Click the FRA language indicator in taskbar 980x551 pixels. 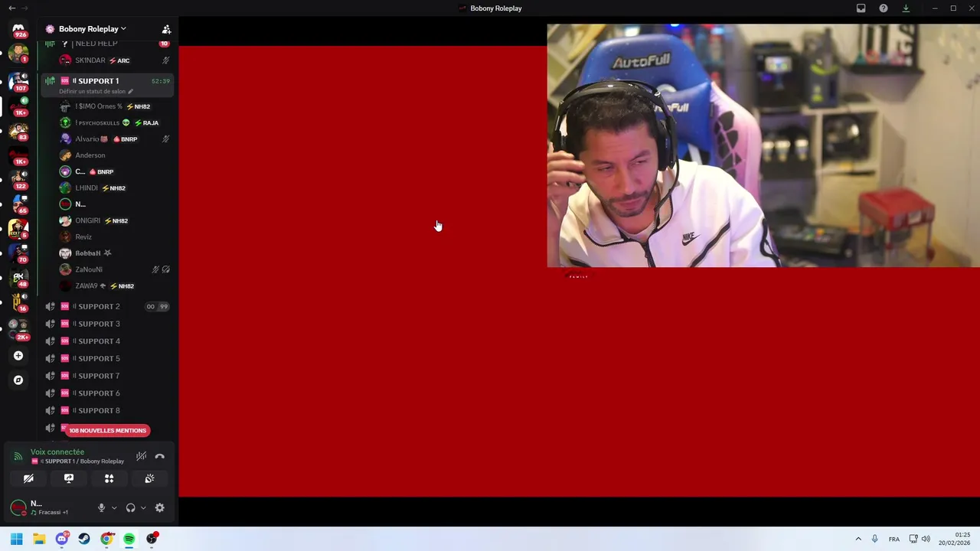pos(894,539)
